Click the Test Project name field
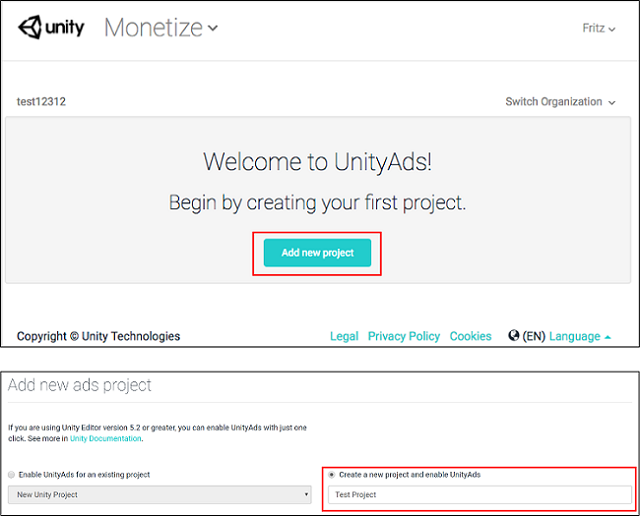Screen dimensions: 640x516 pos(480,494)
